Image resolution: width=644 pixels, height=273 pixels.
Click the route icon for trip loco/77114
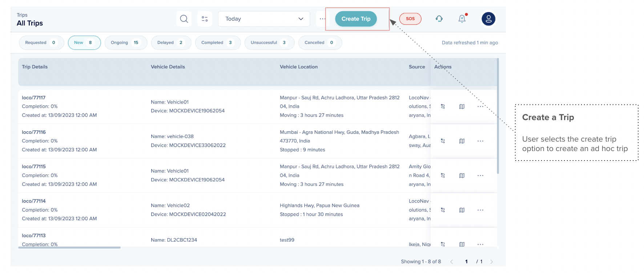(x=443, y=210)
